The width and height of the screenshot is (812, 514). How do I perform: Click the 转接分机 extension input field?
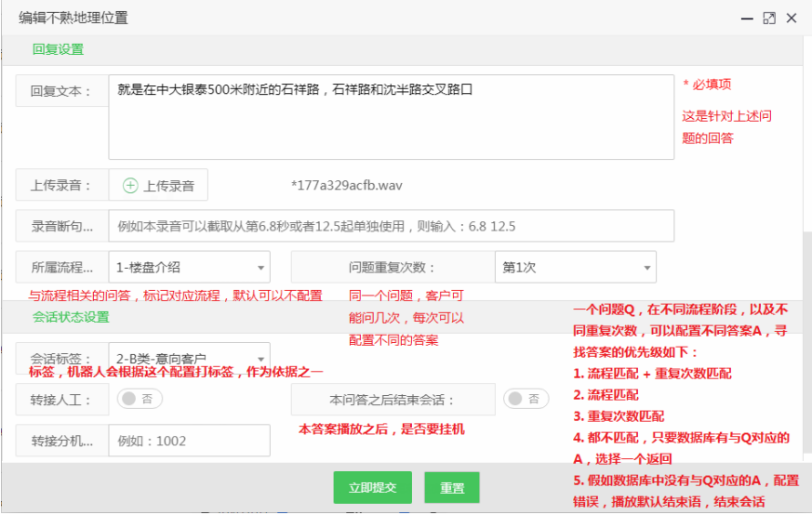[189, 441]
